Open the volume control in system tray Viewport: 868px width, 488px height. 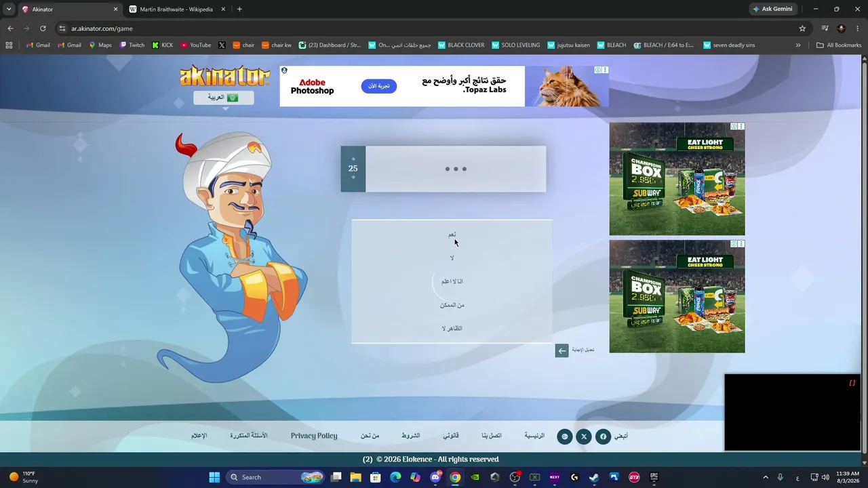825,477
